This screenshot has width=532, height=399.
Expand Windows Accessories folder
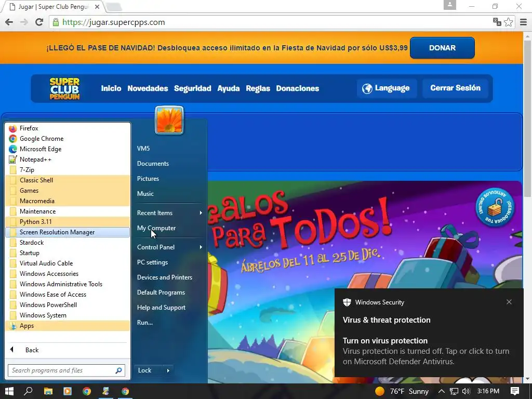(x=68, y=274)
